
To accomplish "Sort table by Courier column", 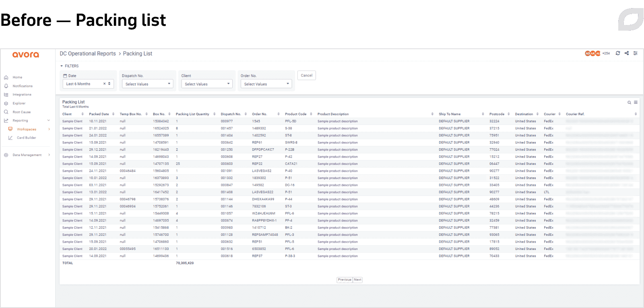I will [559, 114].
